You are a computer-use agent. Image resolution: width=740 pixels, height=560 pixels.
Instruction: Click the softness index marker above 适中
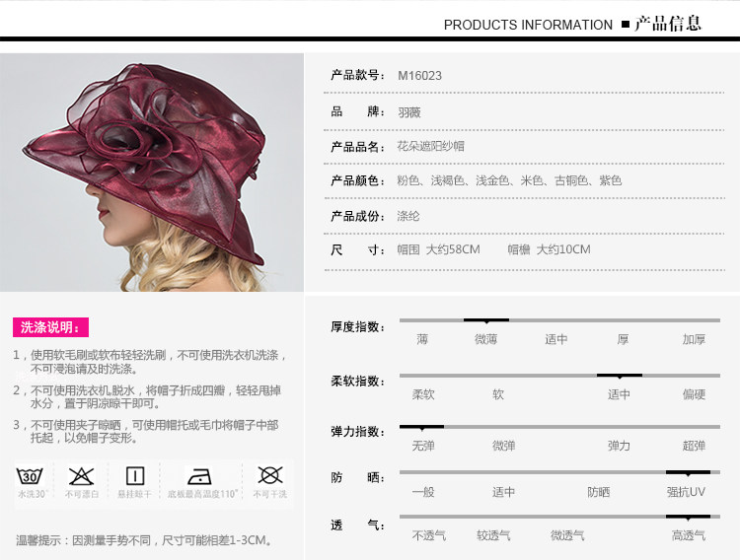(620, 376)
